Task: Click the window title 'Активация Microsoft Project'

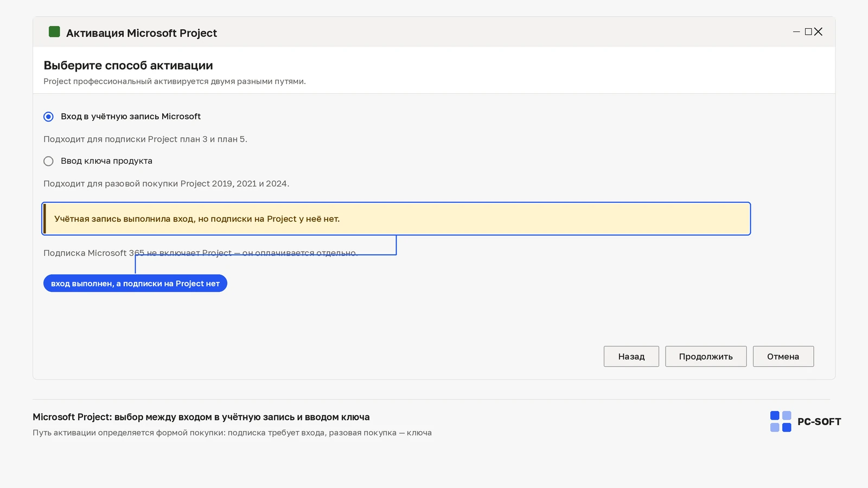Action: click(142, 33)
